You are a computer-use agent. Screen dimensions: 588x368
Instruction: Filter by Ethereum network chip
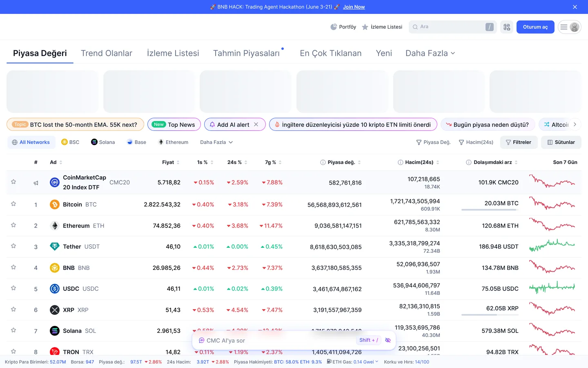pyautogui.click(x=173, y=142)
